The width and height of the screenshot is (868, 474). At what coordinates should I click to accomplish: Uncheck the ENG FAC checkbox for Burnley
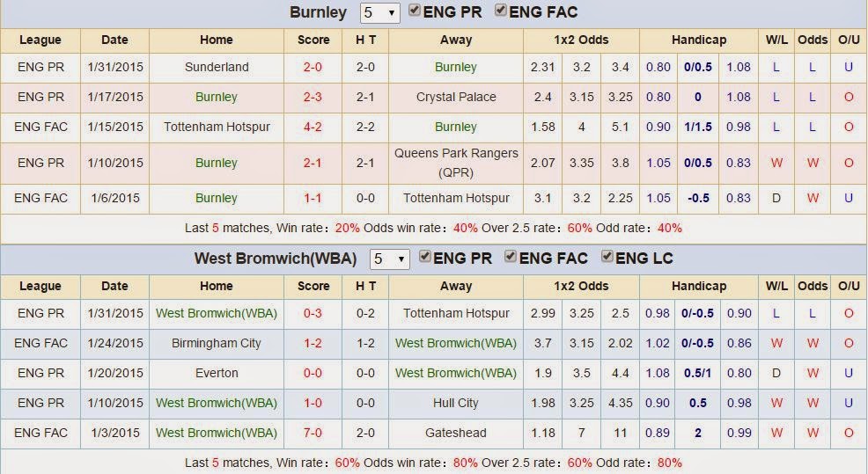pos(502,11)
